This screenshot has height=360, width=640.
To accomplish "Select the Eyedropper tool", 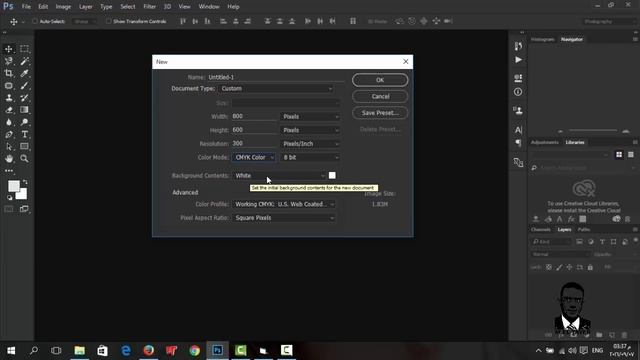I will pos(24,73).
